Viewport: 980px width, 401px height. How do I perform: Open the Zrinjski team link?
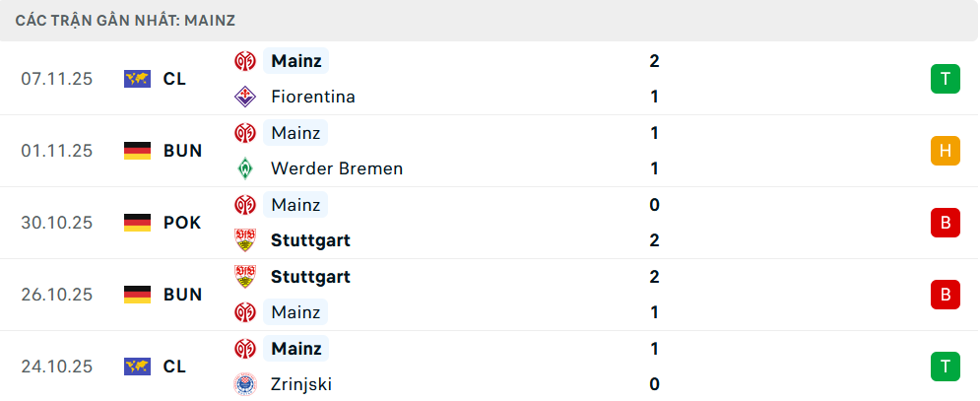[300, 384]
